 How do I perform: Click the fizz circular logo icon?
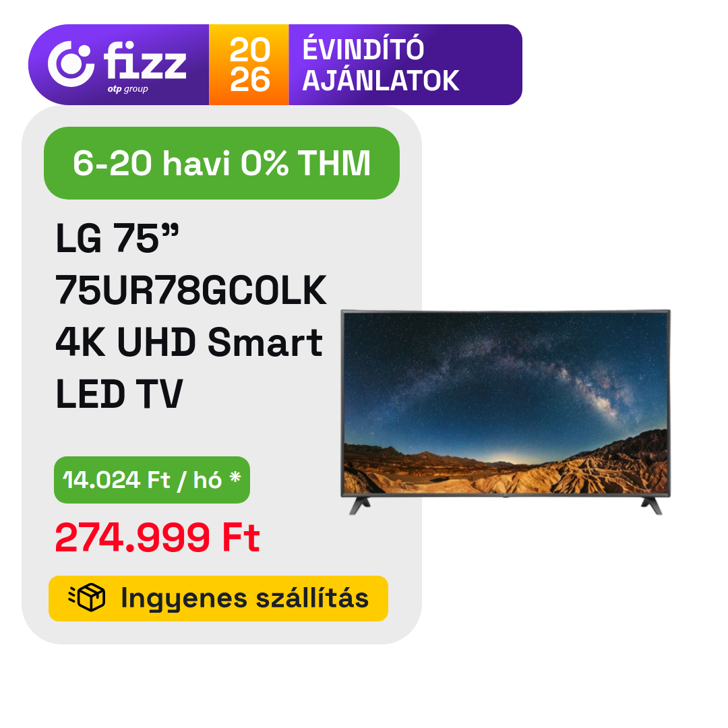point(71,64)
